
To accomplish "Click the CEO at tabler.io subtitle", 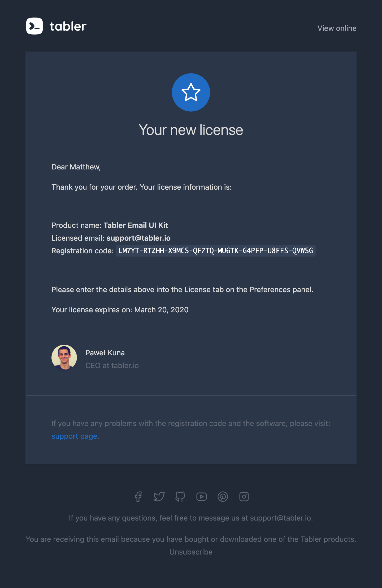I will click(x=112, y=365).
